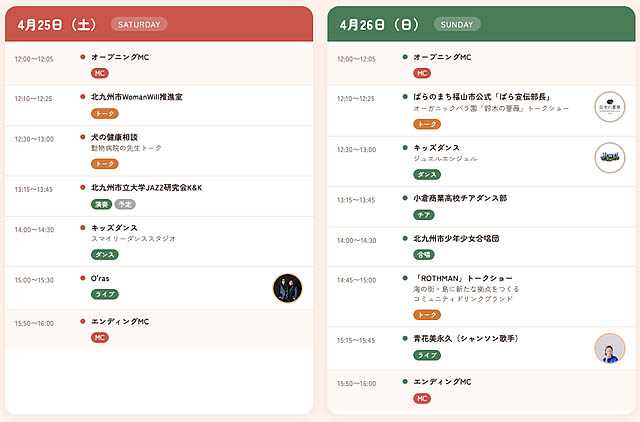The width and height of the screenshot is (640, 422).
Task: Click Sunday 13:15〜13:45 time slot
Action: tap(356, 200)
